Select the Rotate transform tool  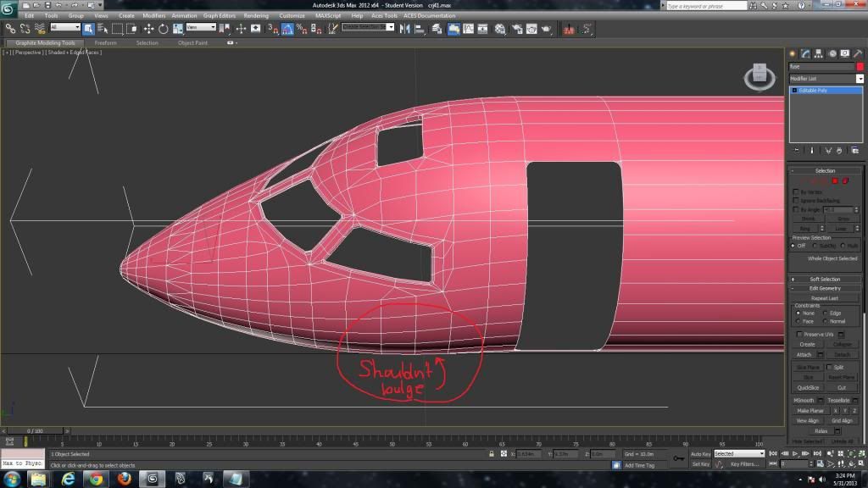coord(163,29)
